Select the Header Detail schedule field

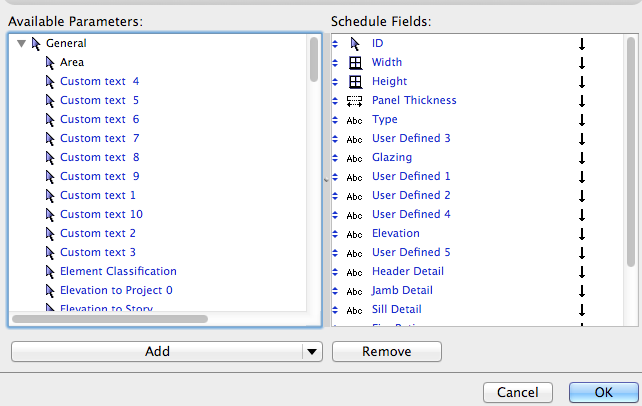click(x=408, y=272)
